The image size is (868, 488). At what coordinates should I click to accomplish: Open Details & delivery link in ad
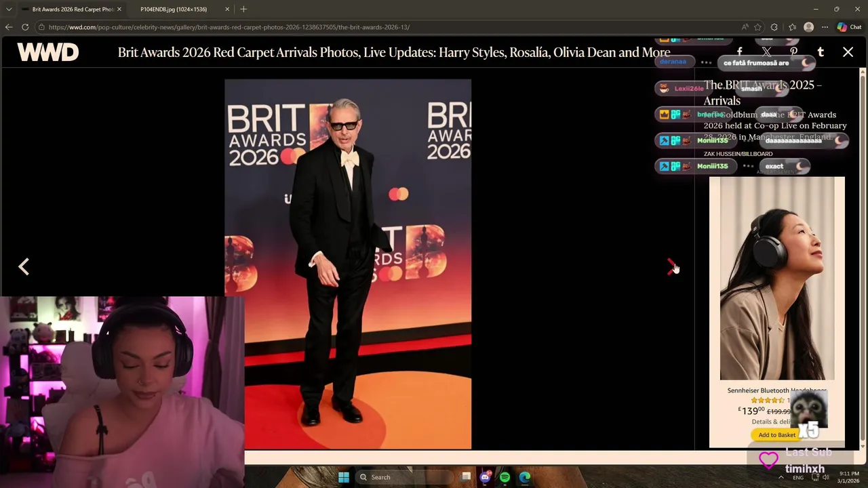[x=772, y=422]
